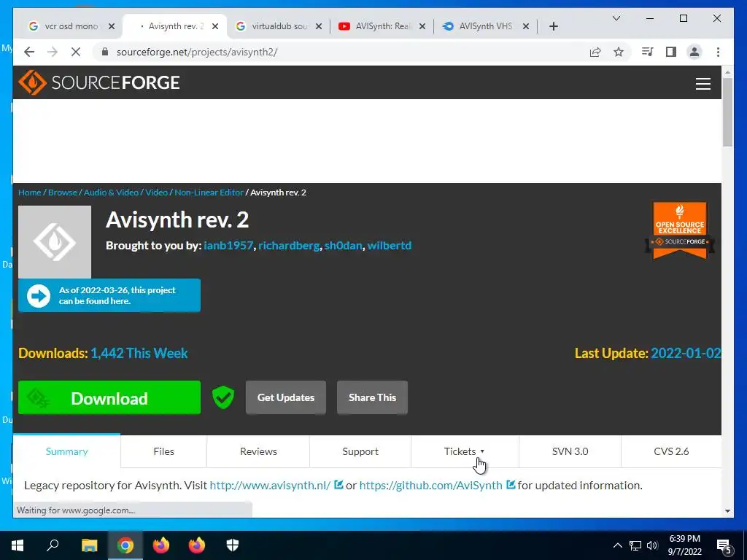Open File Explorer from taskbar
The image size is (747, 560).
coord(89,545)
